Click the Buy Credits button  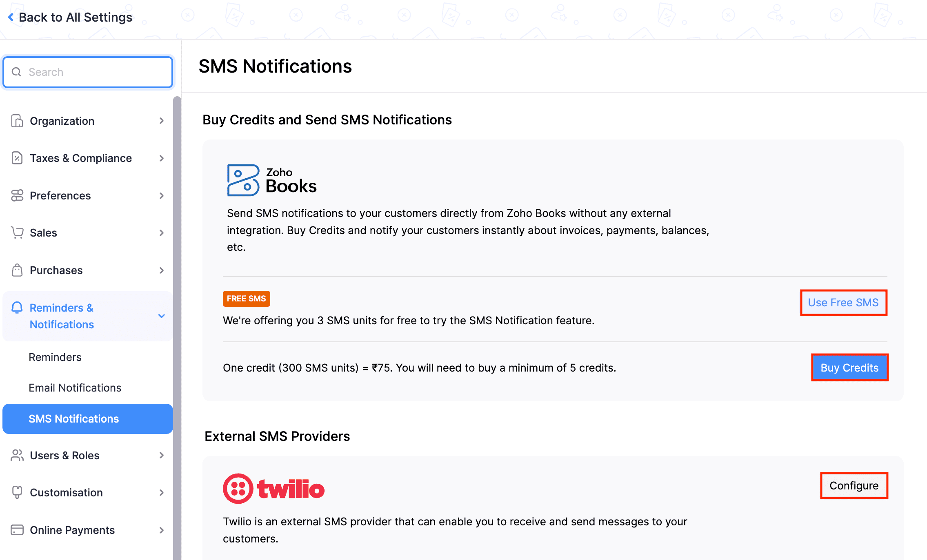point(850,367)
